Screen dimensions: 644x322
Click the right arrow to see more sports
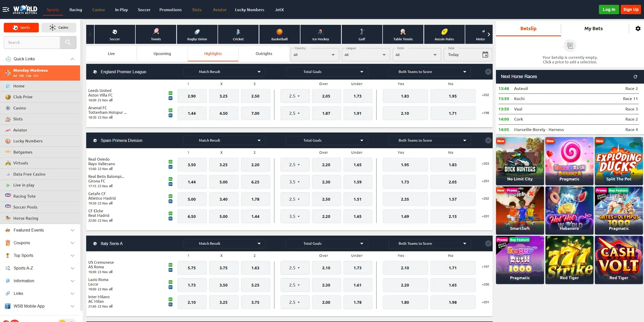coord(489,34)
